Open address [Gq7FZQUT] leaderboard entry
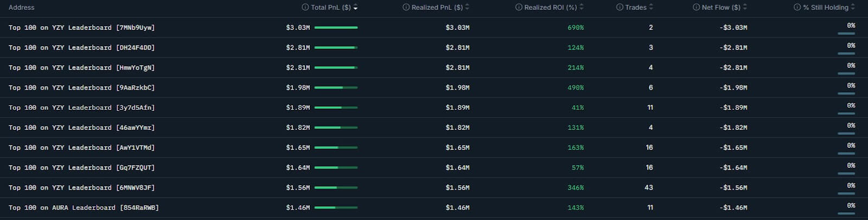The width and height of the screenshot is (868, 220). [x=81, y=168]
